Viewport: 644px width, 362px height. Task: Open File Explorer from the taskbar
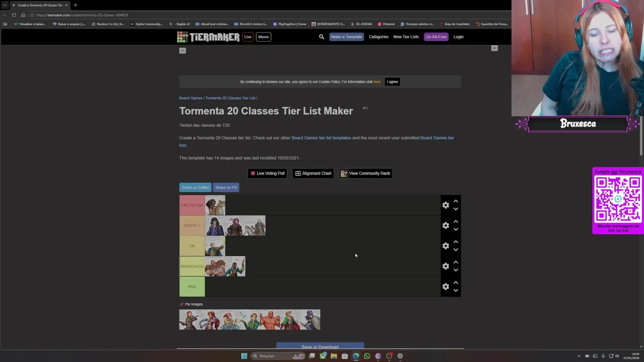coord(334,356)
